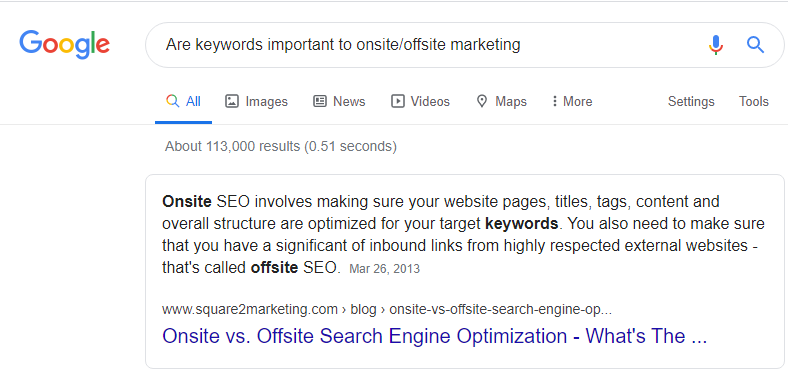The image size is (788, 370).
Task: Open the Settings dropdown
Action: coord(691,102)
